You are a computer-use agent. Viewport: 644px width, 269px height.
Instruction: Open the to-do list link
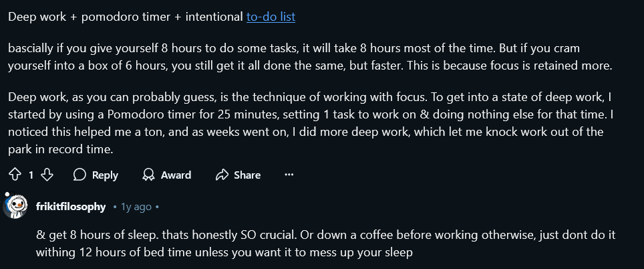[271, 17]
